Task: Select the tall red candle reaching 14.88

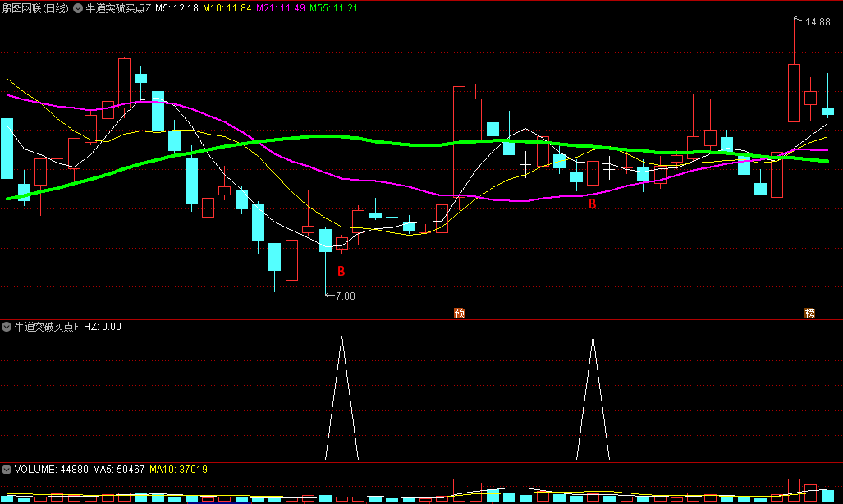Action: click(x=794, y=93)
